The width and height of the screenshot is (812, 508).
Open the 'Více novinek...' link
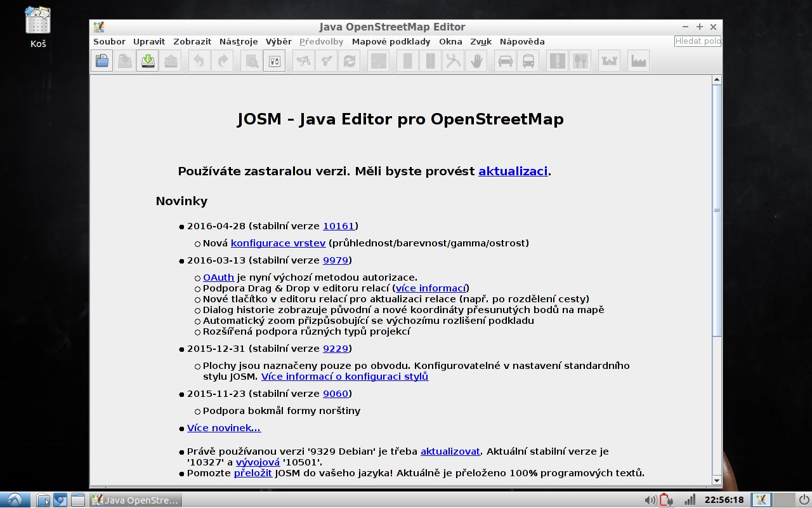click(224, 427)
